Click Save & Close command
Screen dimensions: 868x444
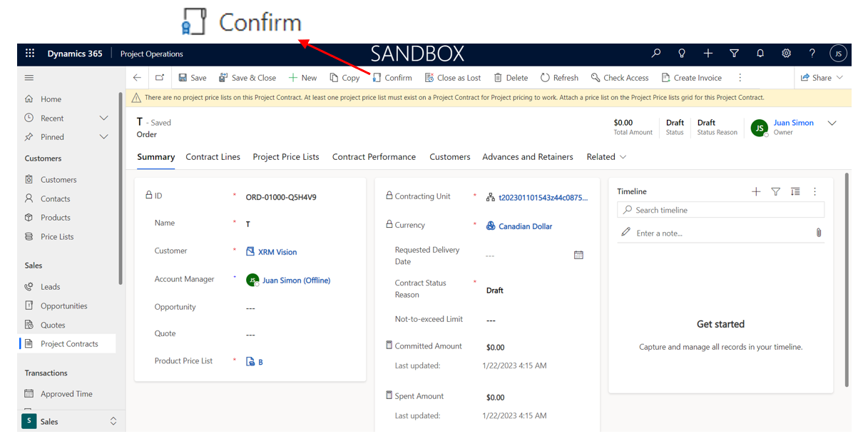(x=247, y=78)
